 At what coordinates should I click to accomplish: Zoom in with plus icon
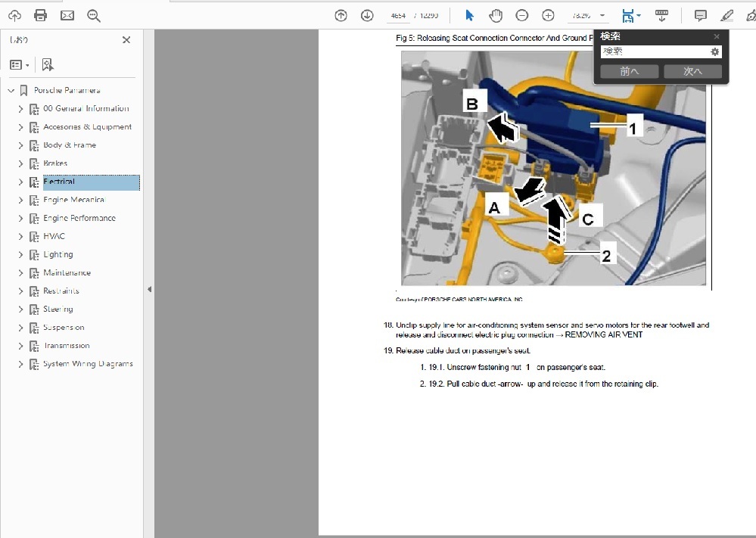click(x=548, y=16)
